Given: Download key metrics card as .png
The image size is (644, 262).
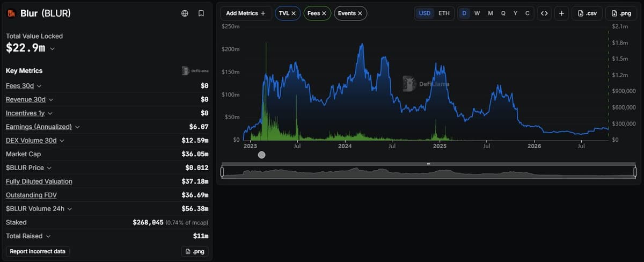Looking at the screenshot, I should point(195,251).
